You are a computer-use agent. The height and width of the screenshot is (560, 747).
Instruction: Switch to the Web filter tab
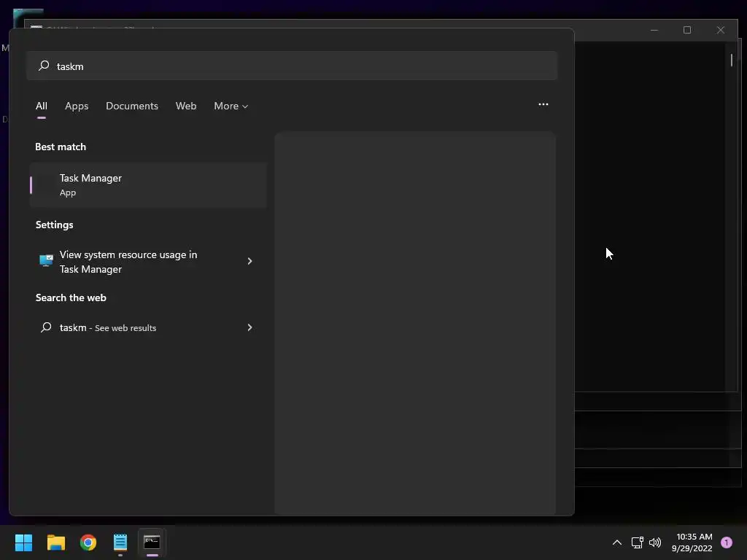coord(186,106)
